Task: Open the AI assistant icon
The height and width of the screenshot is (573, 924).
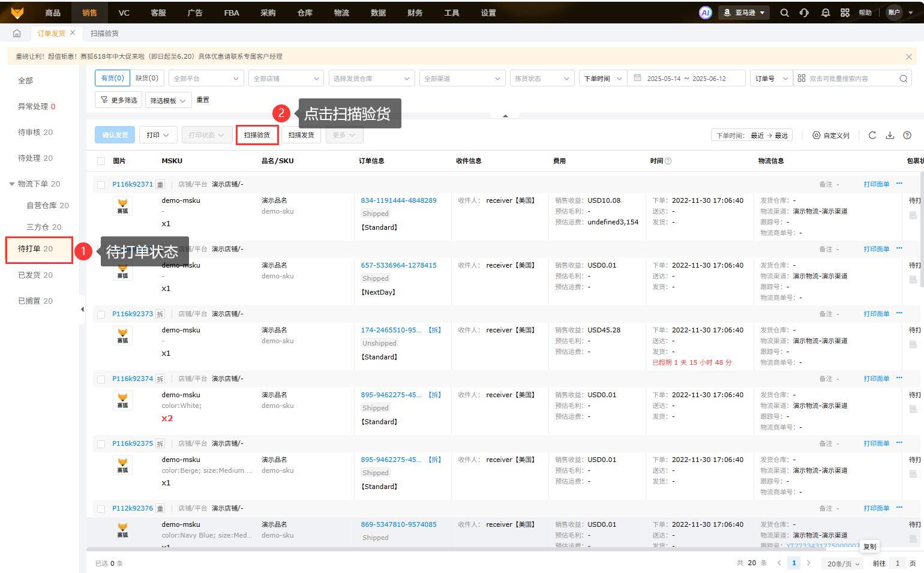Action: [x=706, y=13]
